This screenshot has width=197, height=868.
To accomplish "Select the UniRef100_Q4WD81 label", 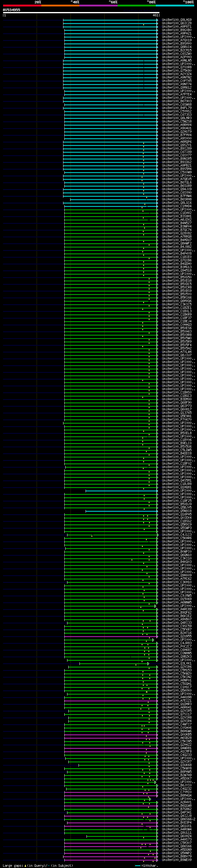I will [177, 748].
